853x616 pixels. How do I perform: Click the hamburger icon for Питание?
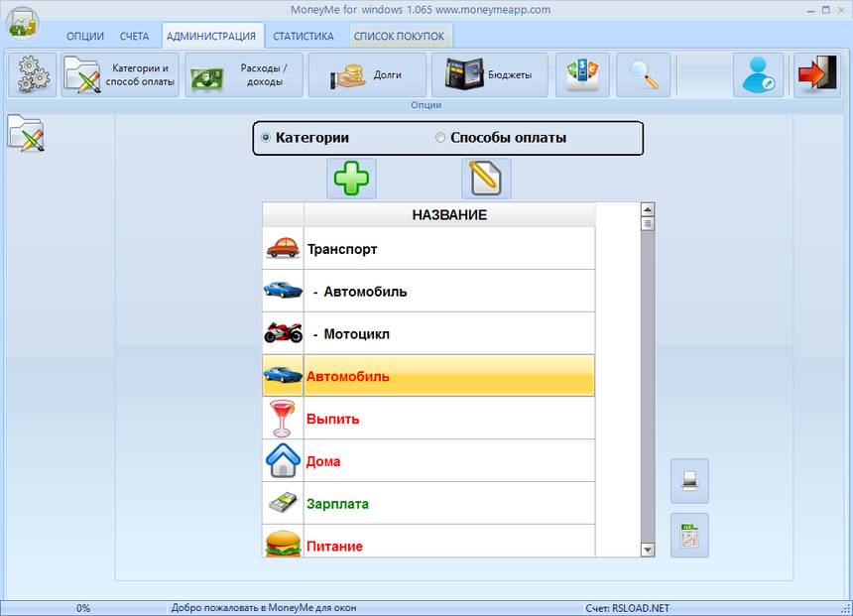click(x=283, y=542)
